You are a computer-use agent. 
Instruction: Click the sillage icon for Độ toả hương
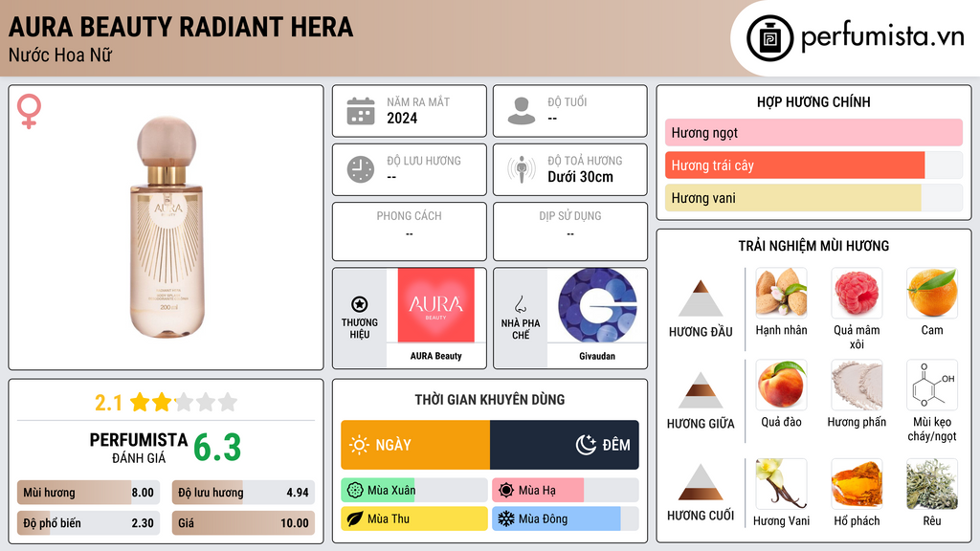522,169
